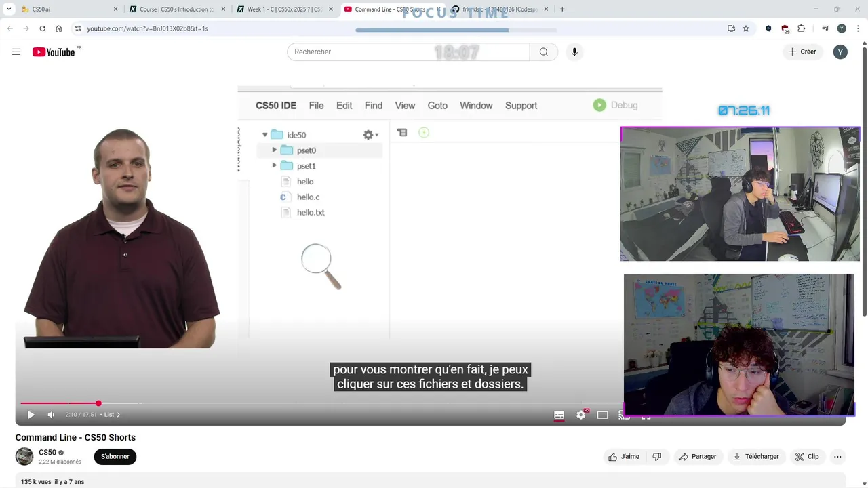Open the Chrome profile Y avatar
Image resolution: width=868 pixels, height=488 pixels.
842,28
